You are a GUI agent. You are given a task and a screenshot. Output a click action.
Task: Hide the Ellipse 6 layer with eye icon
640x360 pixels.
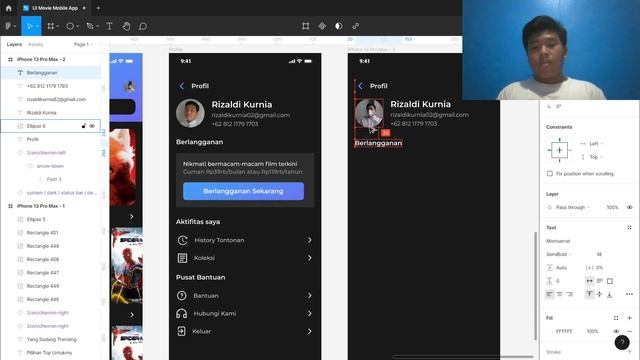coord(92,126)
